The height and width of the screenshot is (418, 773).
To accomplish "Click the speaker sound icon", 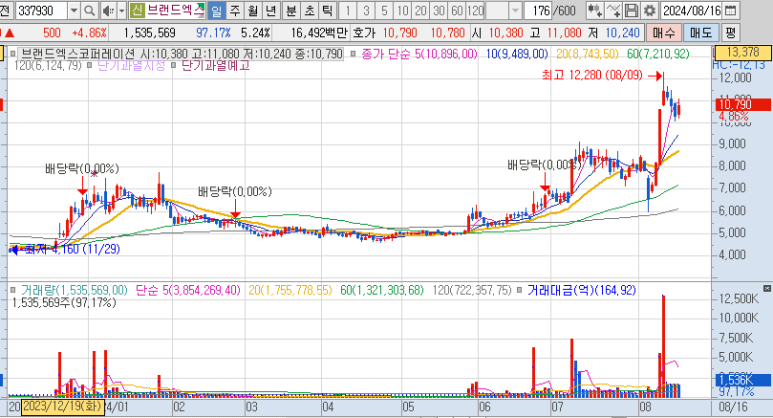I will coord(108,10).
